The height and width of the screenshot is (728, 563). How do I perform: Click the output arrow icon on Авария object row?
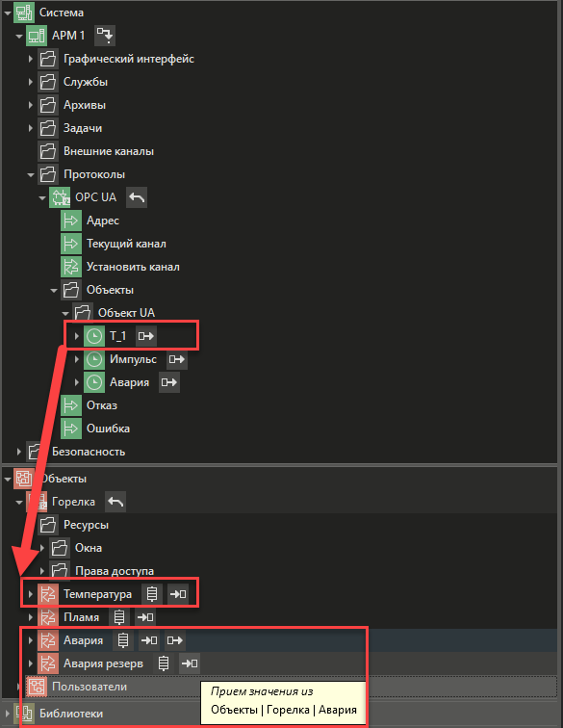[174, 640]
